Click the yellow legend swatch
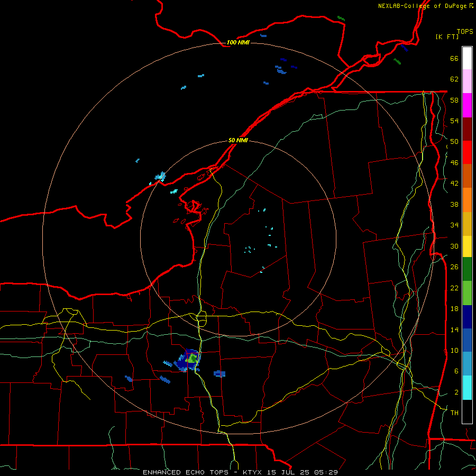476x476 pixels. coord(467,246)
